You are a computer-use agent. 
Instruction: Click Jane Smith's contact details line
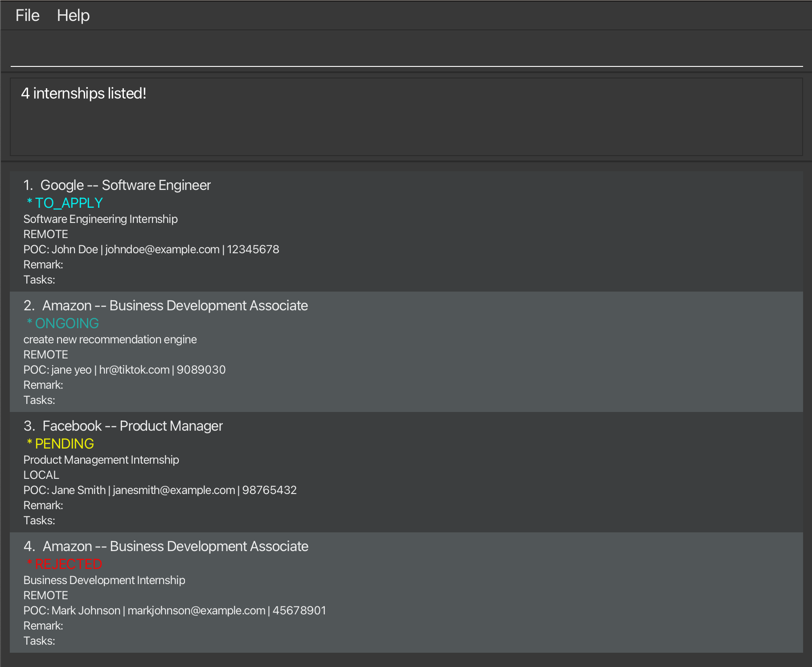point(160,490)
